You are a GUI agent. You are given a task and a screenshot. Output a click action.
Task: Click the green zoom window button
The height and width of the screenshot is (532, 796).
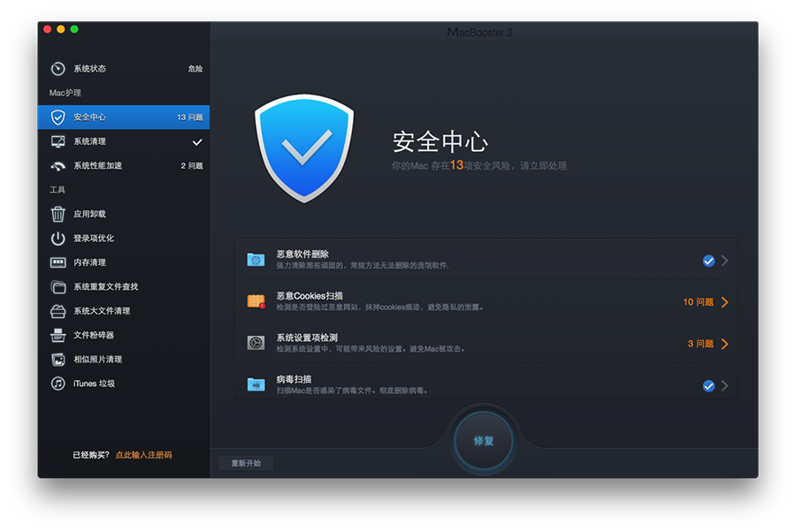point(74,29)
